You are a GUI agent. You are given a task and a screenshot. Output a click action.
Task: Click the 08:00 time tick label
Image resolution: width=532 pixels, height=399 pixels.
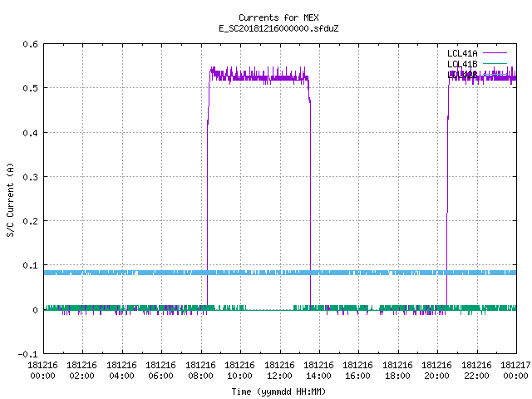200,376
